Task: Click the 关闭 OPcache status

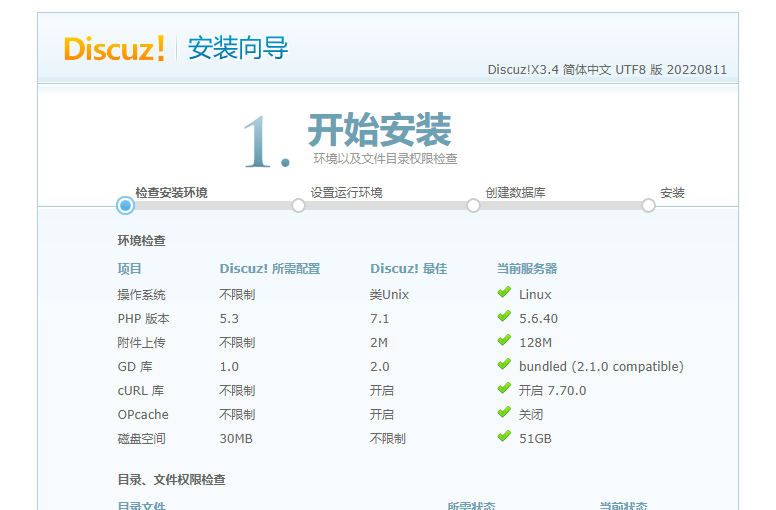Action: pos(531,415)
